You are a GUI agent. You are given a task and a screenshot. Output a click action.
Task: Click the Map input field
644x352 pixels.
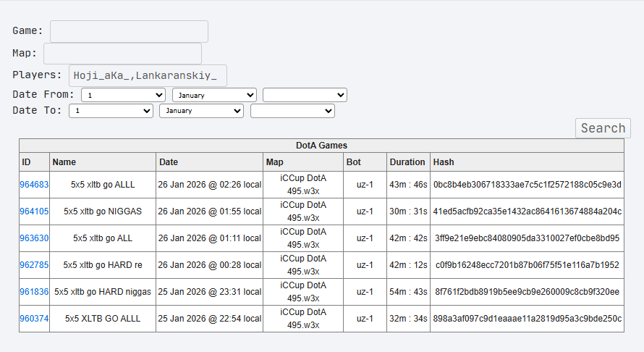pos(122,54)
